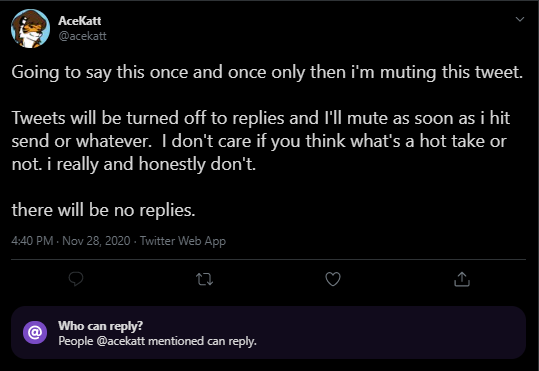Like the tweet with the heart icon

click(x=333, y=279)
